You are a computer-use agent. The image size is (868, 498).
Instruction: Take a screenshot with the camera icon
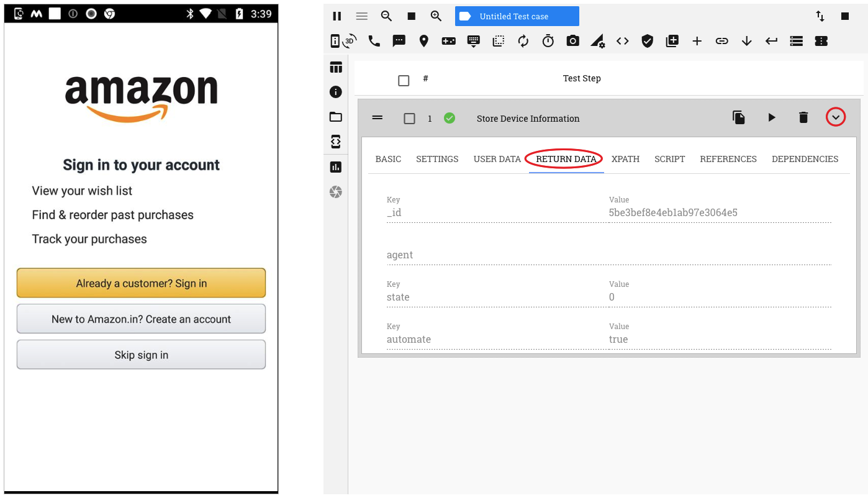tap(573, 41)
